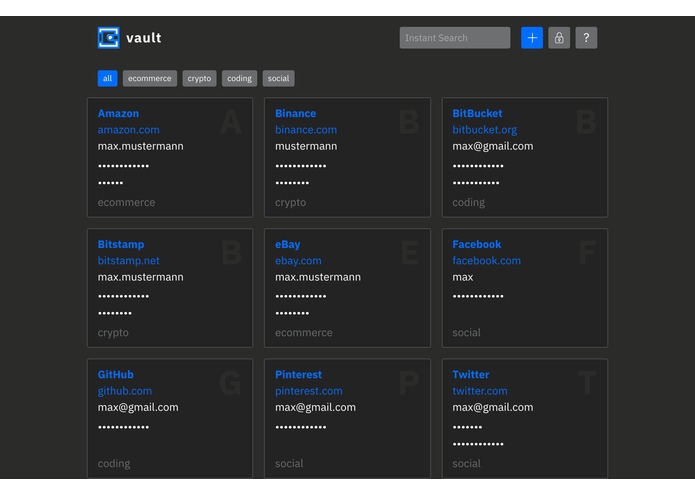Viewport: 695px width, 494px height.
Task: Click social label on Pinterest card
Action: point(289,464)
